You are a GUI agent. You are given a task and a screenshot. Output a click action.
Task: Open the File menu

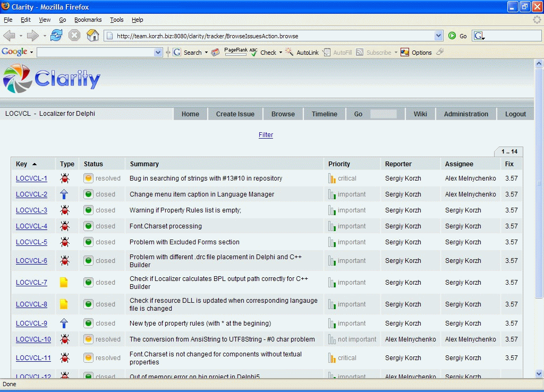pos(8,20)
